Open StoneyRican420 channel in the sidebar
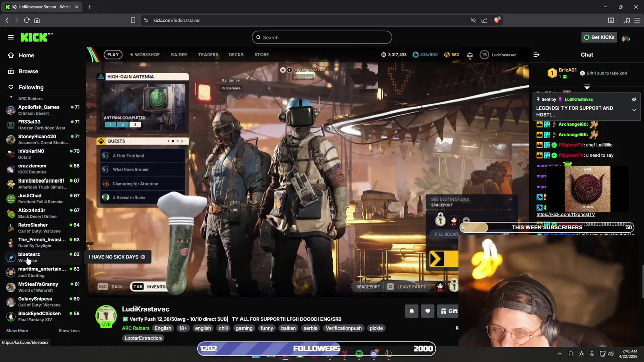The width and height of the screenshot is (644, 362). coord(43,139)
